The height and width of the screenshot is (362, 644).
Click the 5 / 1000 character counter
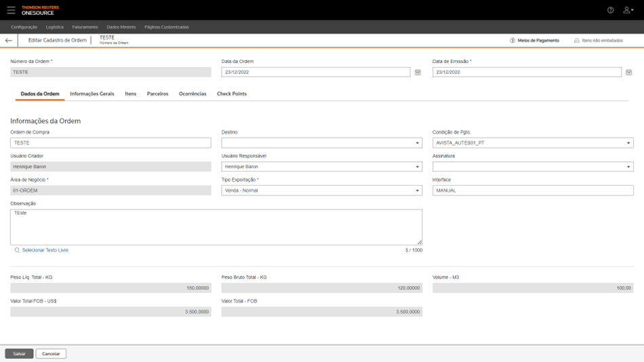(414, 250)
